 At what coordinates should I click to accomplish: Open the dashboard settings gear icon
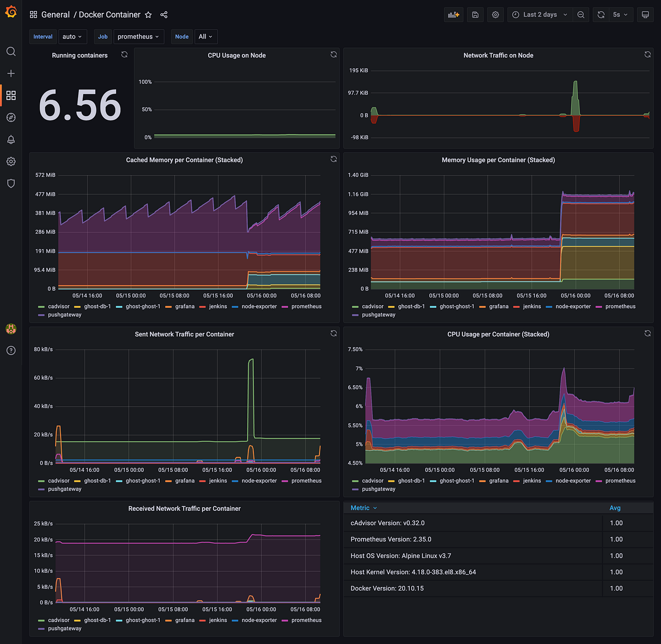(x=495, y=14)
